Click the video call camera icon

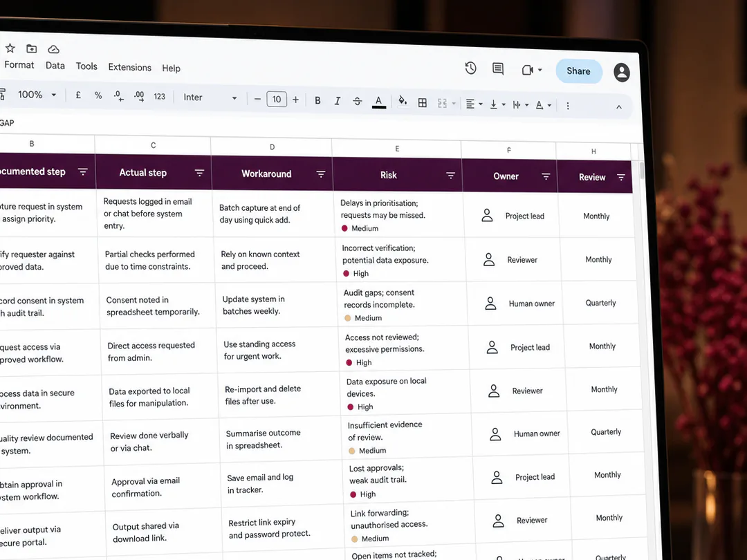[x=527, y=70]
